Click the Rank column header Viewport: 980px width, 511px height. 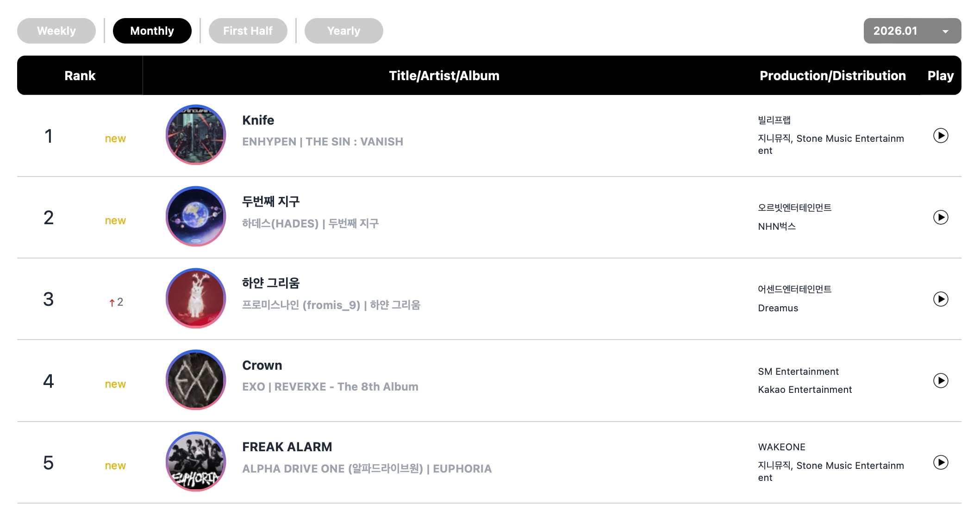(80, 76)
